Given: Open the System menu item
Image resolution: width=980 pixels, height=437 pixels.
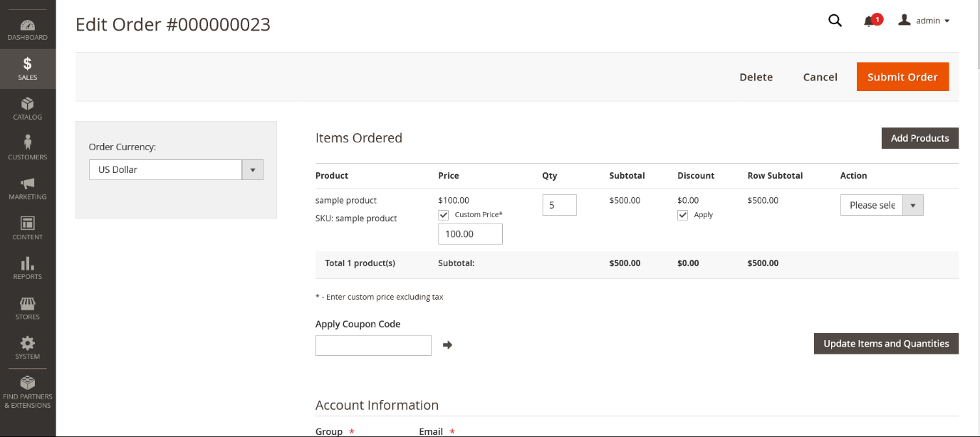Looking at the screenshot, I should 27,347.
